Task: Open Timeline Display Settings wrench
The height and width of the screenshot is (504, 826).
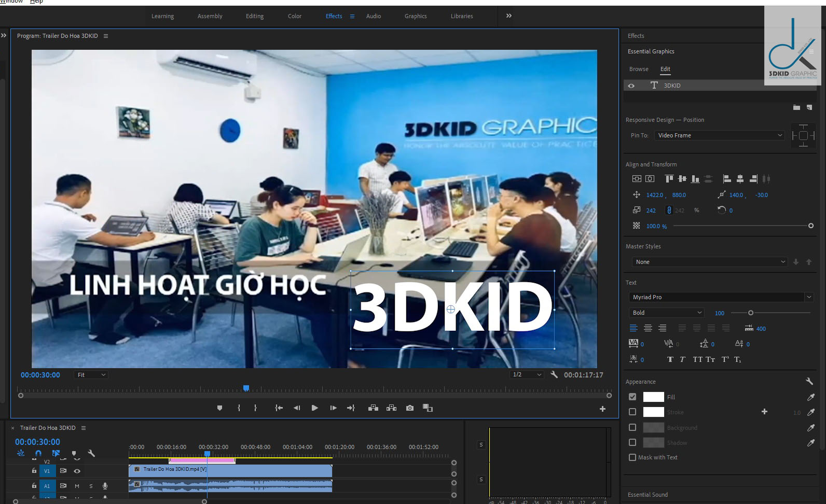Action: (x=91, y=453)
